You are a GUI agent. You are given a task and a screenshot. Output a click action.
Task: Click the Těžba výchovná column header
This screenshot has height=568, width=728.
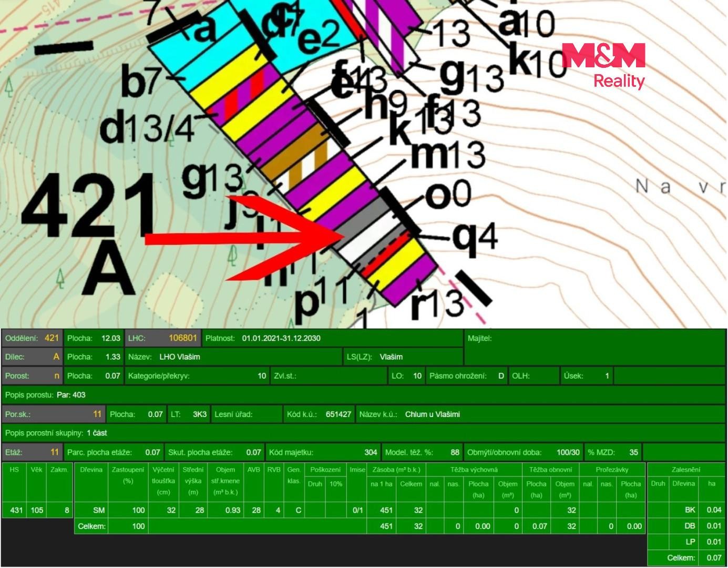click(474, 470)
